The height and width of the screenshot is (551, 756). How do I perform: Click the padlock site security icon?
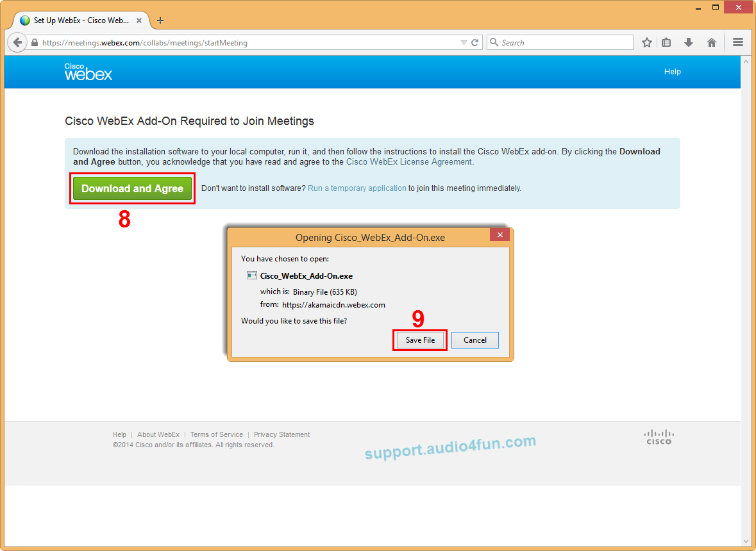click(x=34, y=42)
